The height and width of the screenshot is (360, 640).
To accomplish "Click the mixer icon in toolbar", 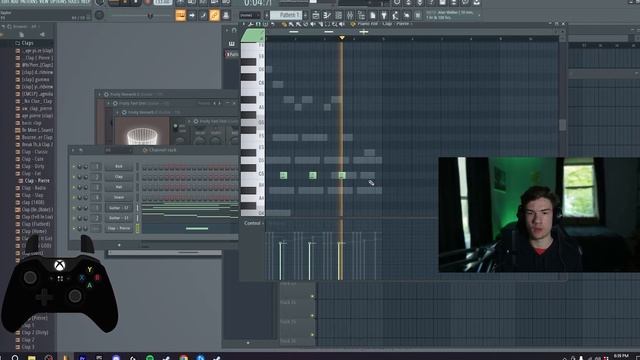I will click(350, 16).
